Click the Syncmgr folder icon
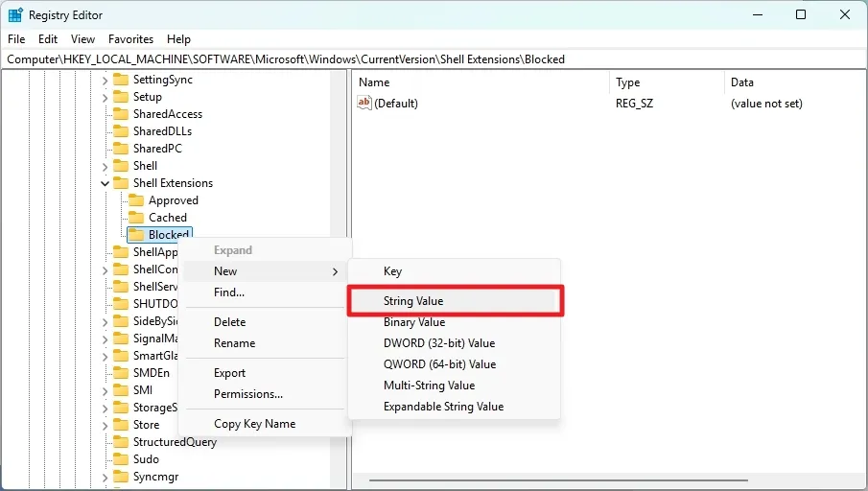The width and height of the screenshot is (868, 491). (x=121, y=477)
